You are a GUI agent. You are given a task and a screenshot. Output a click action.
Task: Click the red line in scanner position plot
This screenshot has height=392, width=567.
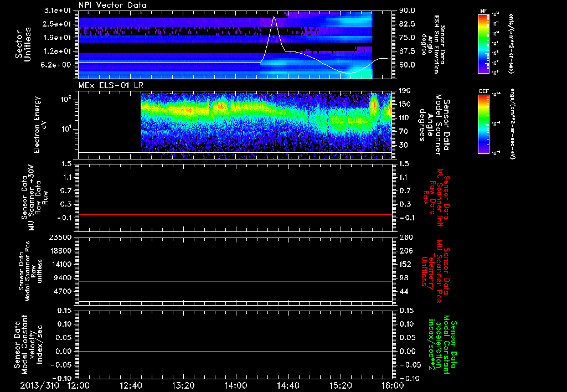(235, 281)
